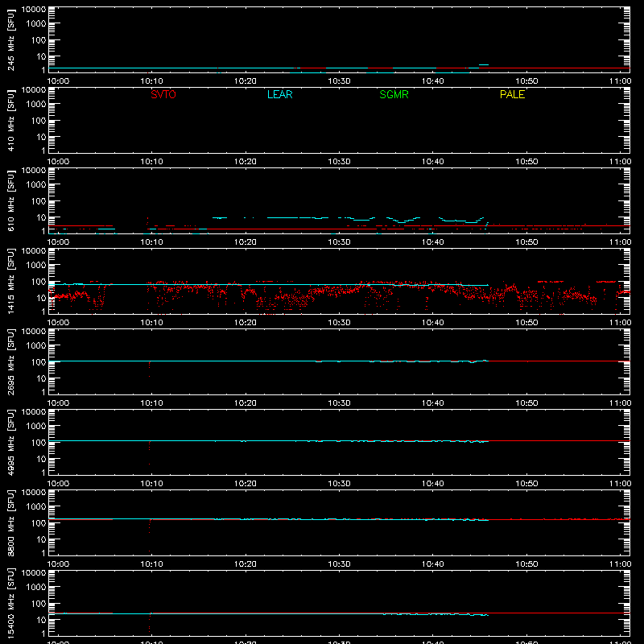644x644 pixels.
Task: Click the short cyan step near 10:45 in 245 MHz panel
Action: (x=484, y=65)
